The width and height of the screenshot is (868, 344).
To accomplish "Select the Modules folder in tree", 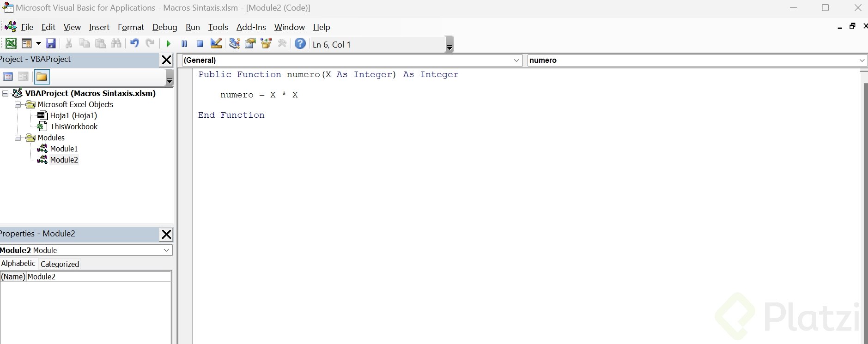I will coord(51,138).
